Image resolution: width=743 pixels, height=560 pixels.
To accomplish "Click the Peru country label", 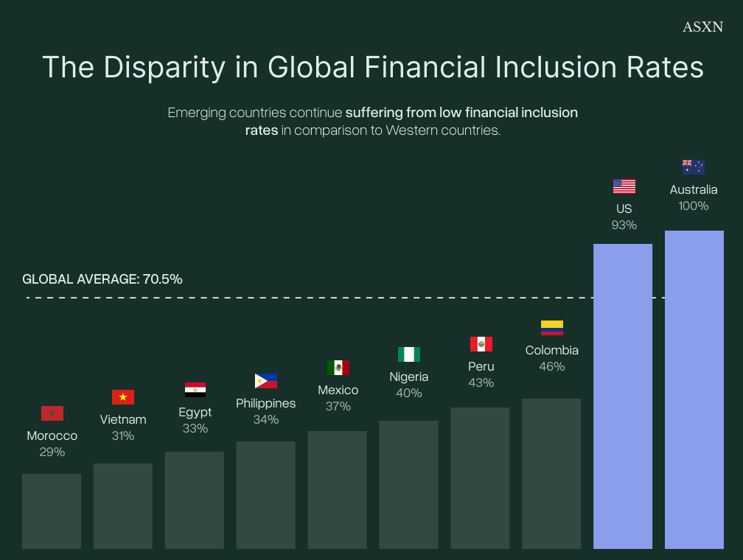I will click(x=481, y=367).
